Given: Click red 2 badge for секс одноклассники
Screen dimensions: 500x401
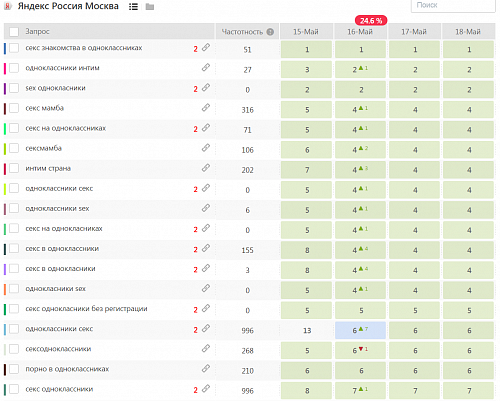Looking at the screenshot, I should [195, 390].
